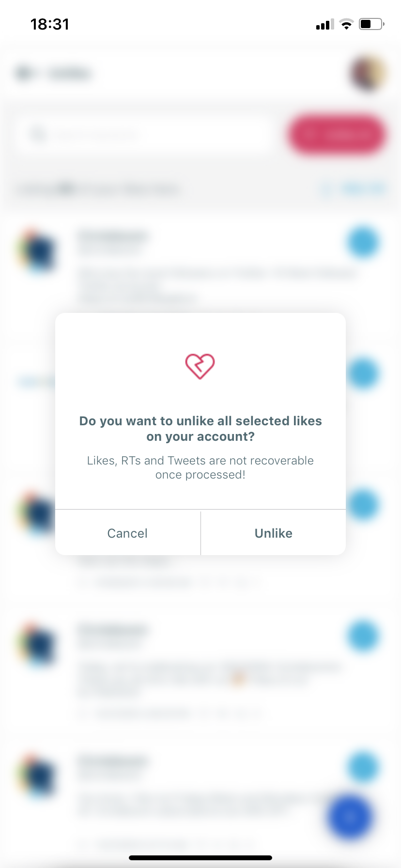Tap the 18:31 clock in status bar

50,24
